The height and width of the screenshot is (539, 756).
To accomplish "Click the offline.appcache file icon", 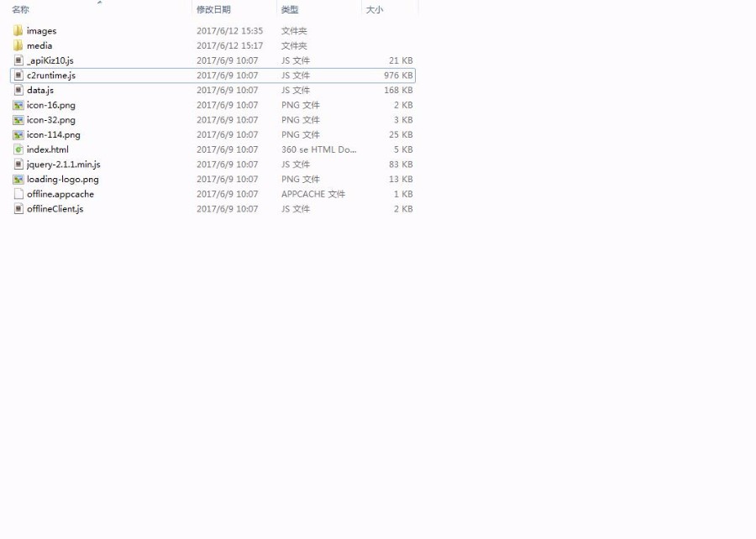I will click(18, 194).
